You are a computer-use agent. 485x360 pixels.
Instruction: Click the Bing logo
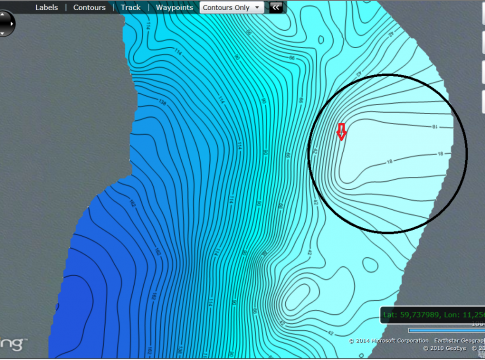13,343
